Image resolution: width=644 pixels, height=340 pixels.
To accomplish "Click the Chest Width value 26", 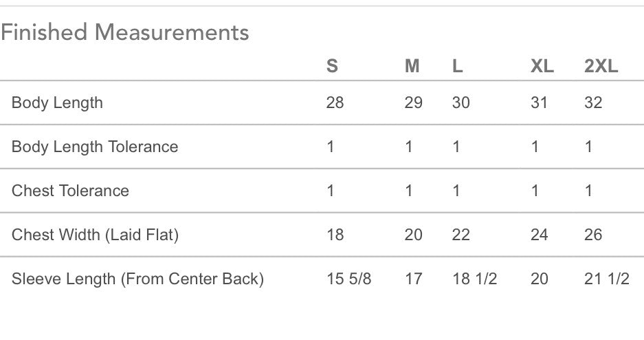I will point(593,235).
